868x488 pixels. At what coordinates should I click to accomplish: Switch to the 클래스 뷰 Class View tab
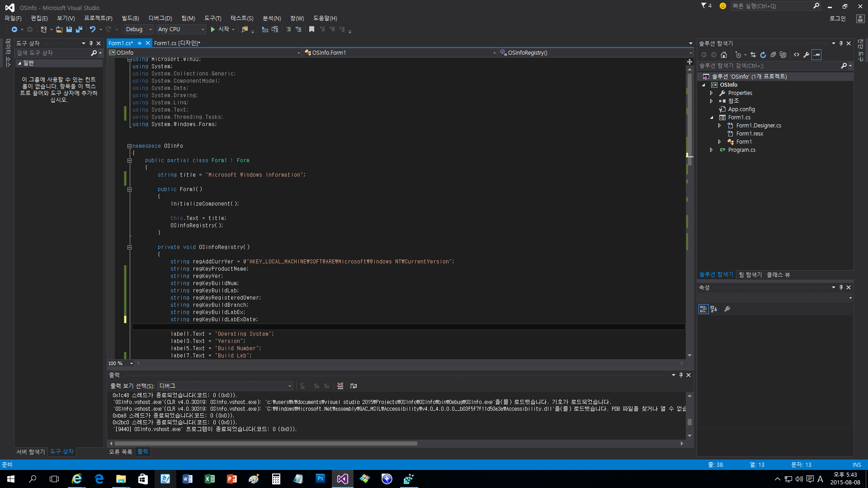tap(778, 275)
